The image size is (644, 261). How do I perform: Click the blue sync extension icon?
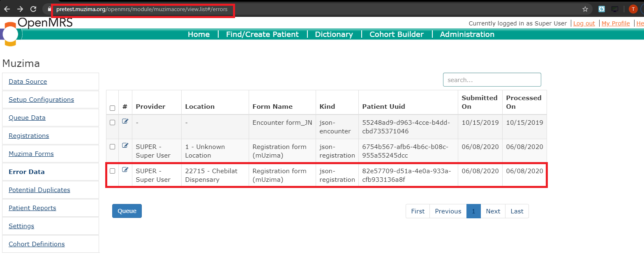pyautogui.click(x=602, y=9)
